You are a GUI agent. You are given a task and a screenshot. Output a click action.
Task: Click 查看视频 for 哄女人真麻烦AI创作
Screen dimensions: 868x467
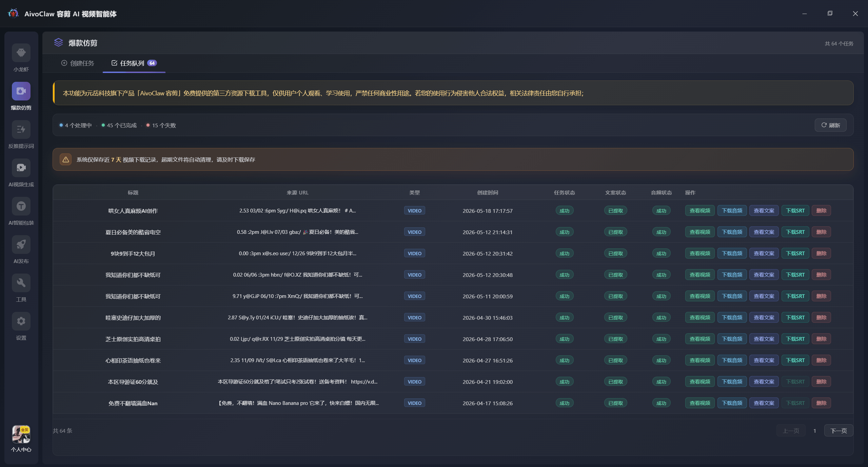700,211
